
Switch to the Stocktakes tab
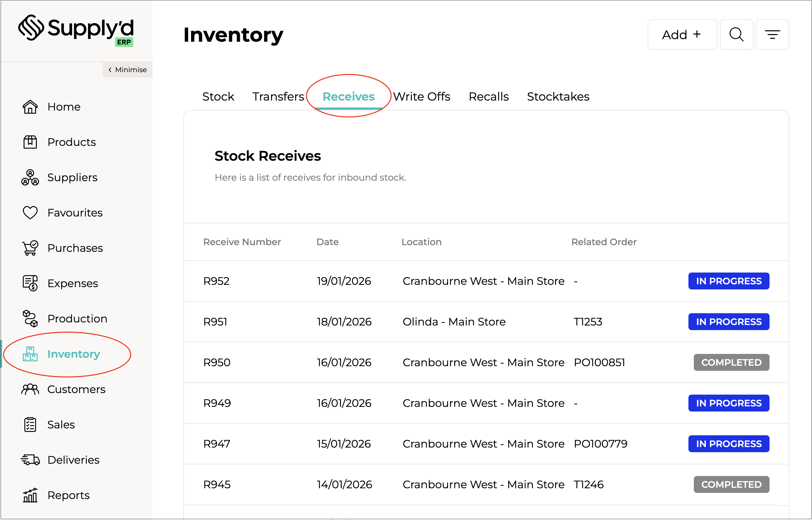coord(558,96)
